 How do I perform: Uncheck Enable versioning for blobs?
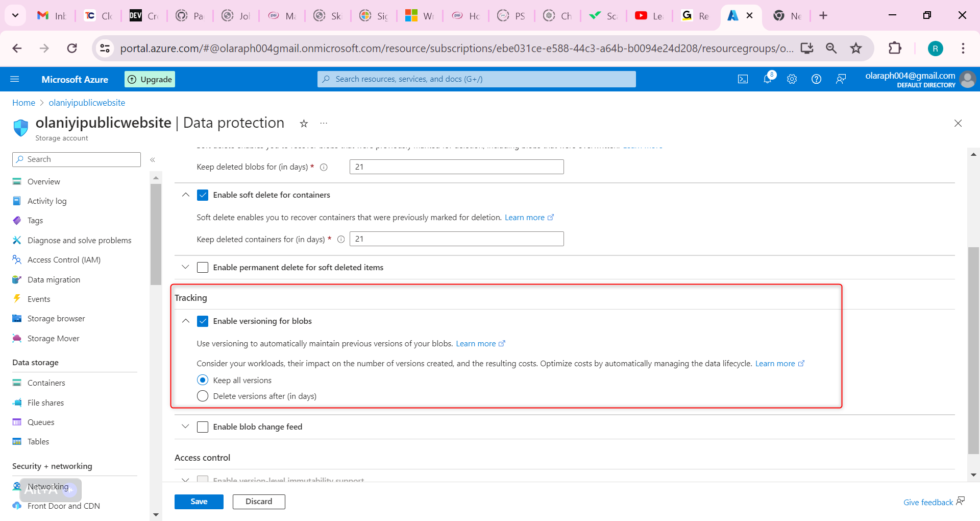pos(203,321)
